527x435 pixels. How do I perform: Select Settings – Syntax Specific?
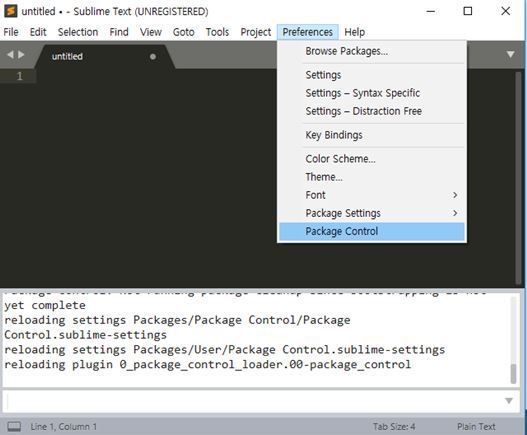click(x=372, y=93)
